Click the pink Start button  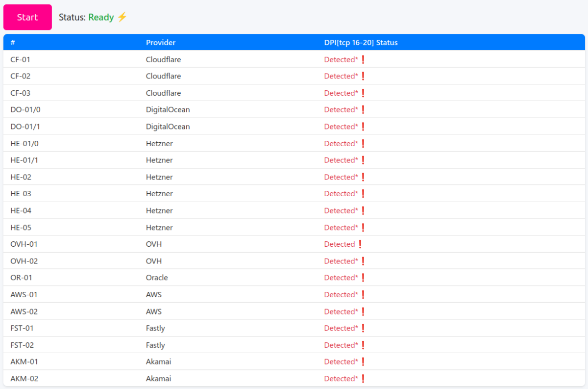click(x=27, y=17)
